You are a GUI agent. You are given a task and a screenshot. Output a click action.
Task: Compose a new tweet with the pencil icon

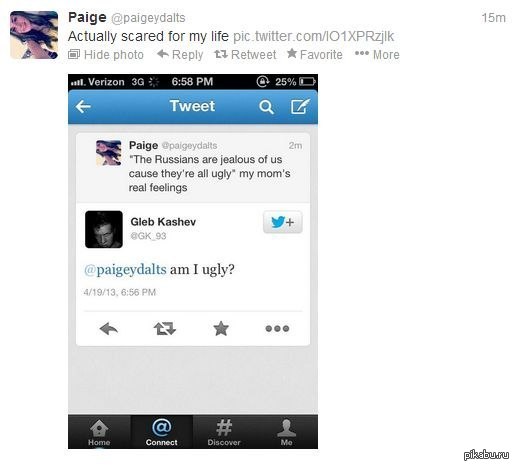point(300,106)
